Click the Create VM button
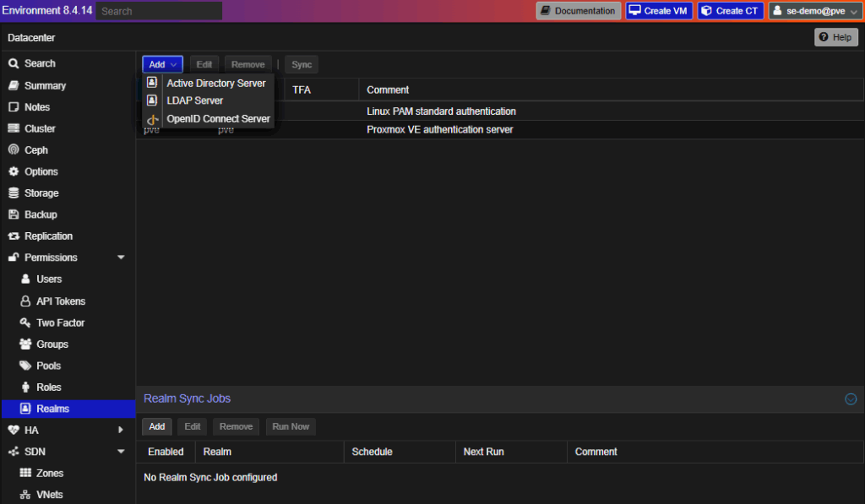 658,10
